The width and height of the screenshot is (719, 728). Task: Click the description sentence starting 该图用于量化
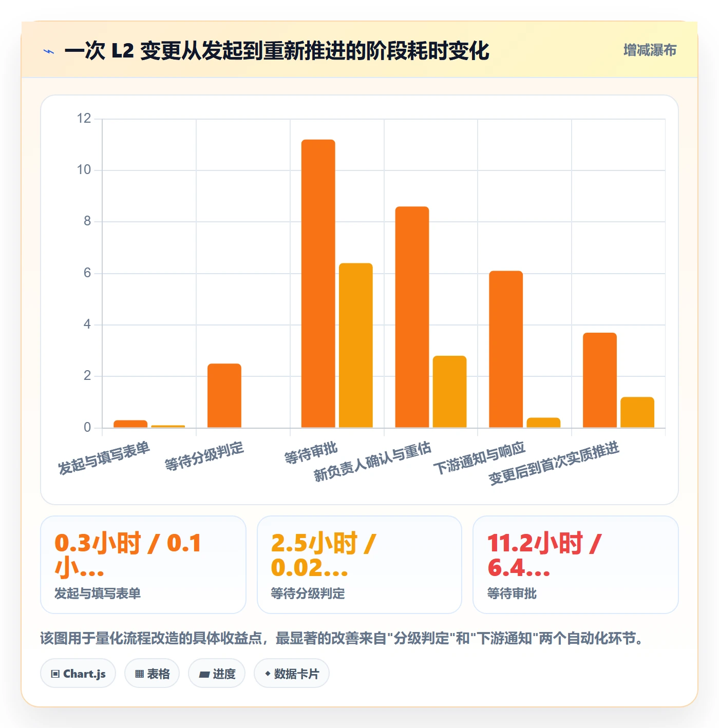point(342,638)
